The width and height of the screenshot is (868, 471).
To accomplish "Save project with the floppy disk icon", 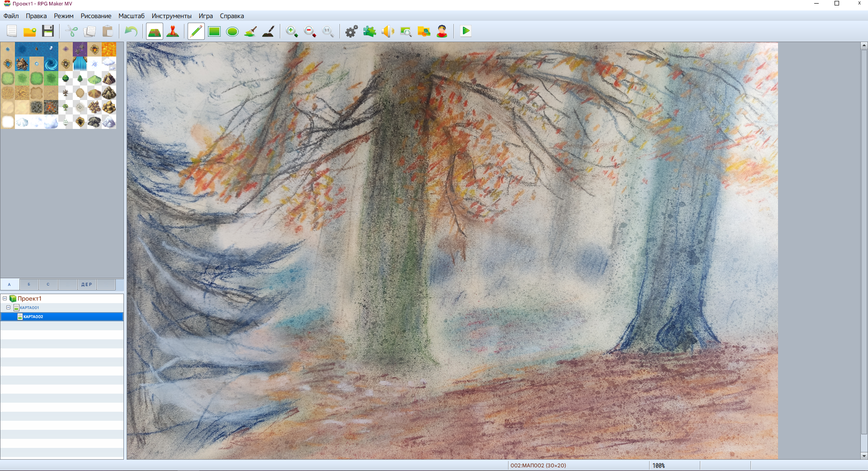I will [x=48, y=31].
